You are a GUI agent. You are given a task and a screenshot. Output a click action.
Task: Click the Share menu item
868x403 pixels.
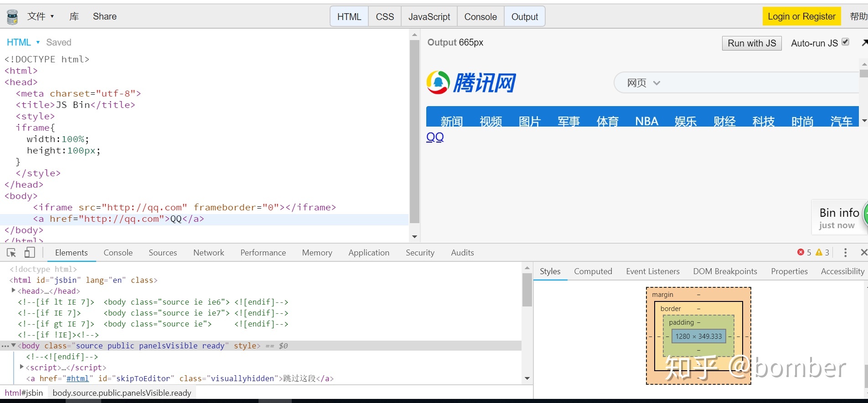pos(105,16)
